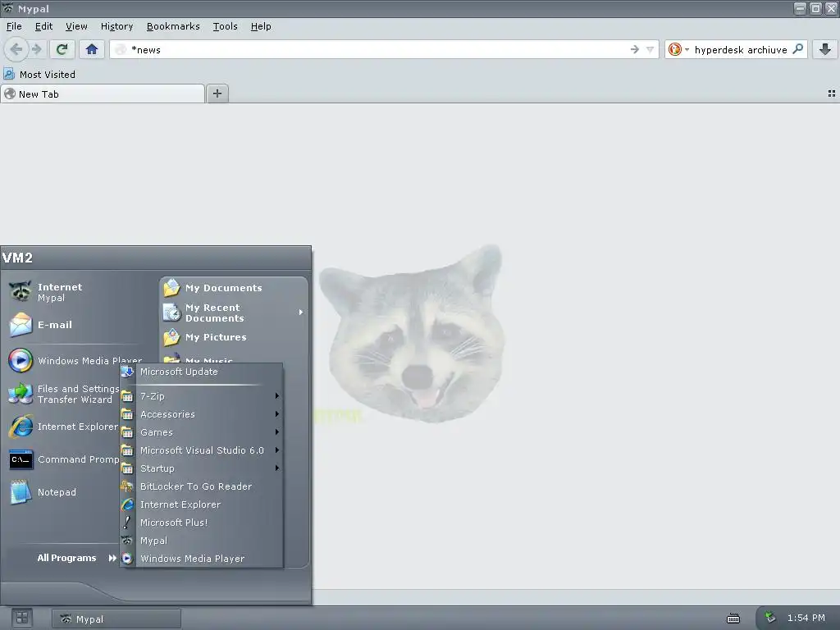The height and width of the screenshot is (630, 840).
Task: Select the Mypal taskbar button
Action: (116, 619)
